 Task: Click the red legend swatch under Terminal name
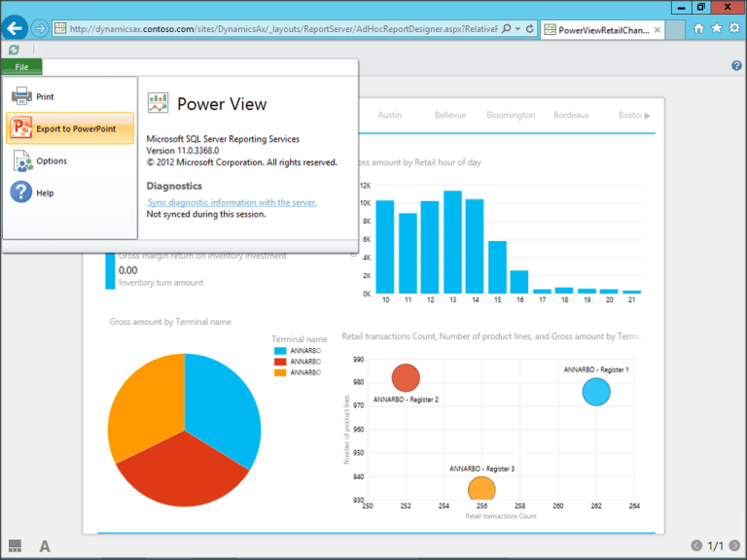tap(280, 362)
